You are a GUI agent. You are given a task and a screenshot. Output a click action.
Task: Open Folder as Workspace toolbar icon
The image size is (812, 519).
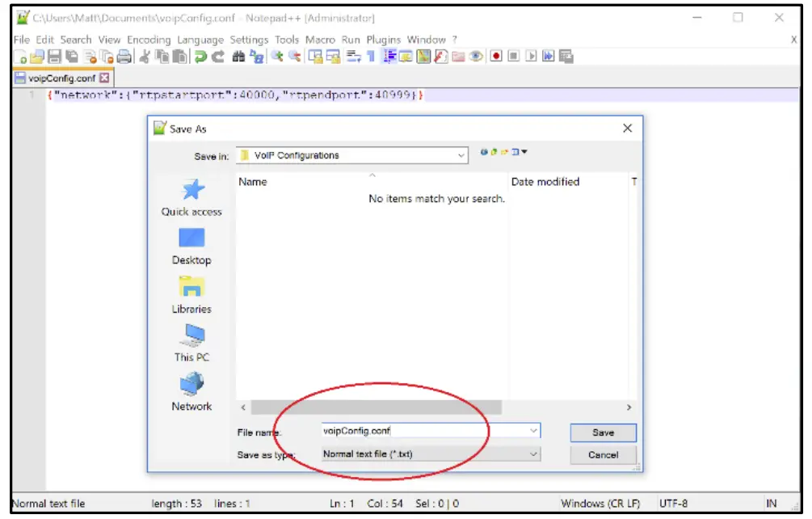(x=458, y=57)
